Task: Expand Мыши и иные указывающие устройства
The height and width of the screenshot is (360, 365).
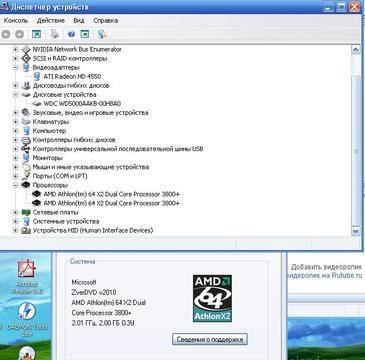Action: click(x=15, y=167)
